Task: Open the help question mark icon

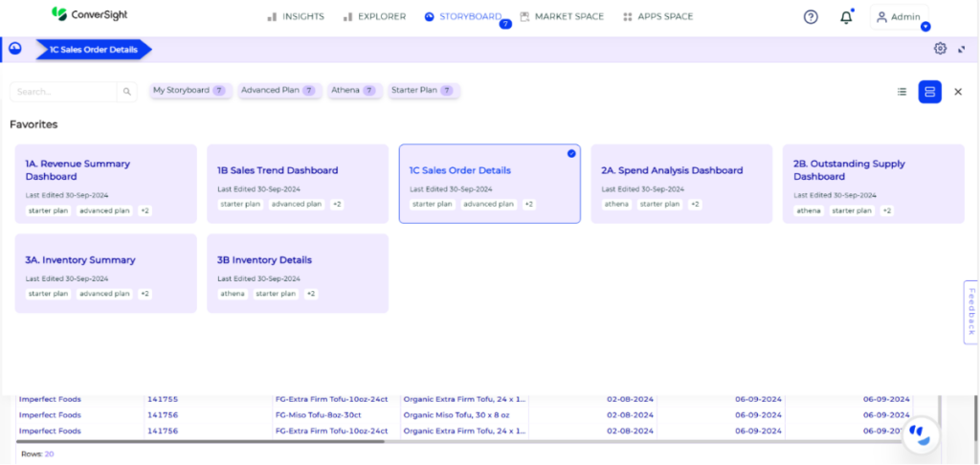Action: pyautogui.click(x=811, y=17)
